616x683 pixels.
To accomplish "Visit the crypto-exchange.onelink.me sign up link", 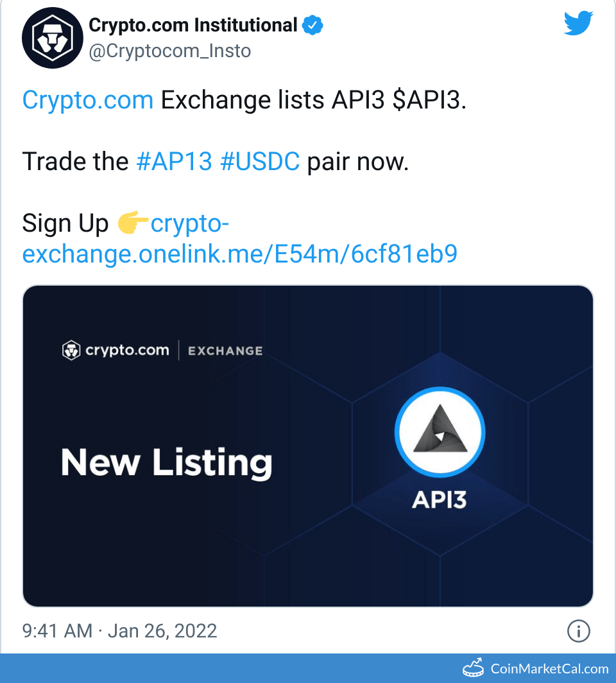I will pos(239,254).
